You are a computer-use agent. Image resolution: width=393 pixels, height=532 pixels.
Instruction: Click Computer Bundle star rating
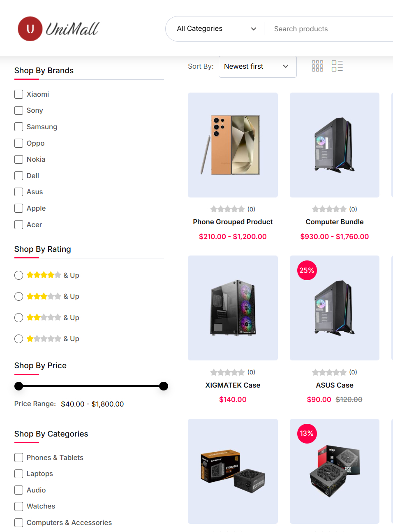(329, 209)
